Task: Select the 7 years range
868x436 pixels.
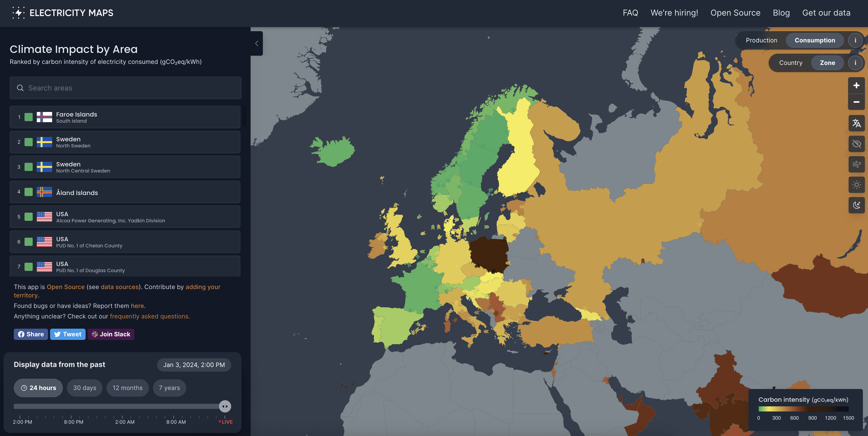Action: click(170, 388)
